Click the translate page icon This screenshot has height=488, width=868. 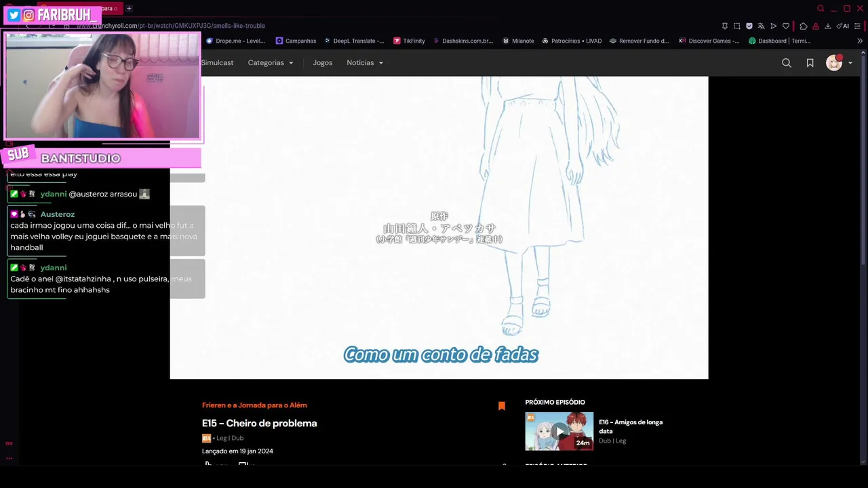point(762,26)
